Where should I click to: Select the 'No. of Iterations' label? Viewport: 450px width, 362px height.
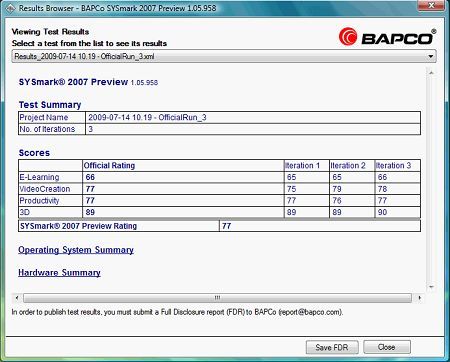click(47, 129)
